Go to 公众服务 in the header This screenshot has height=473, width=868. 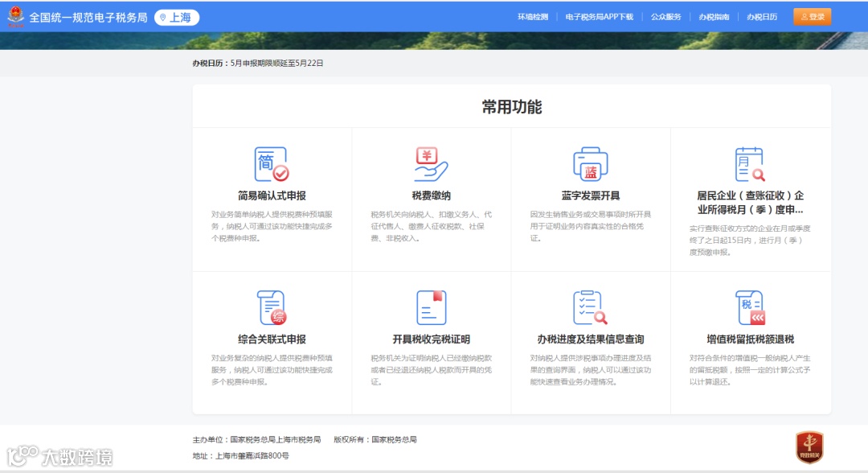666,17
